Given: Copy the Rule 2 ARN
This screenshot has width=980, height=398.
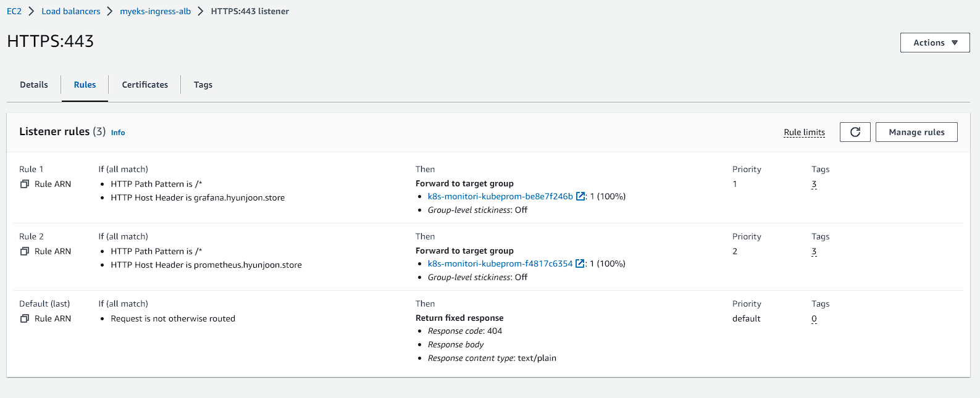Looking at the screenshot, I should [x=25, y=252].
